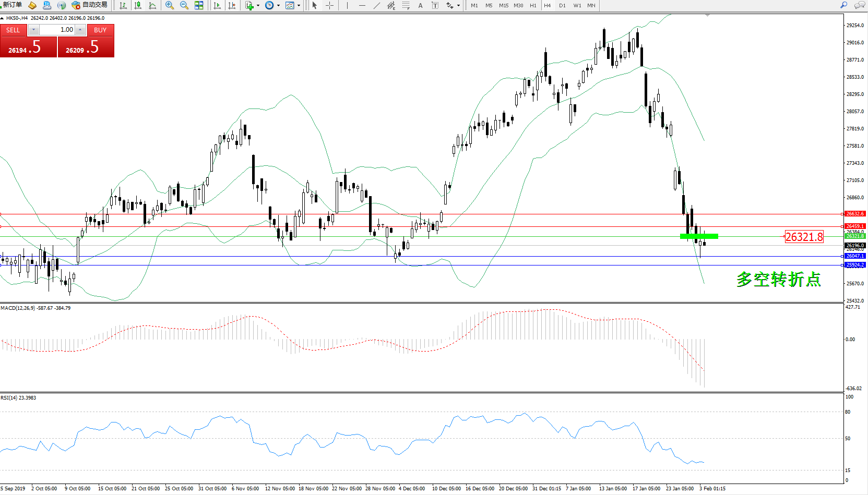The height and width of the screenshot is (495, 868).
Task: Select the trendline drawing tool
Action: pyautogui.click(x=376, y=5)
